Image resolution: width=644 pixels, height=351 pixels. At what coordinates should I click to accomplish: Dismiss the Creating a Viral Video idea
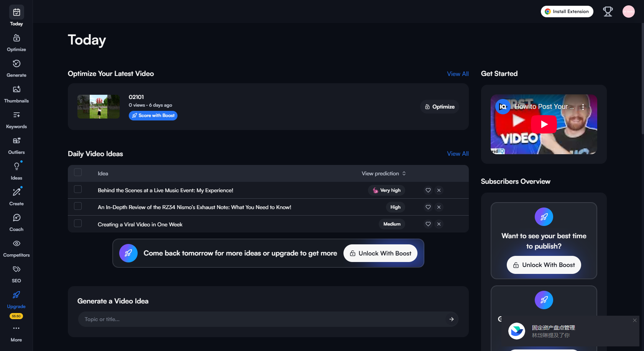click(x=439, y=224)
